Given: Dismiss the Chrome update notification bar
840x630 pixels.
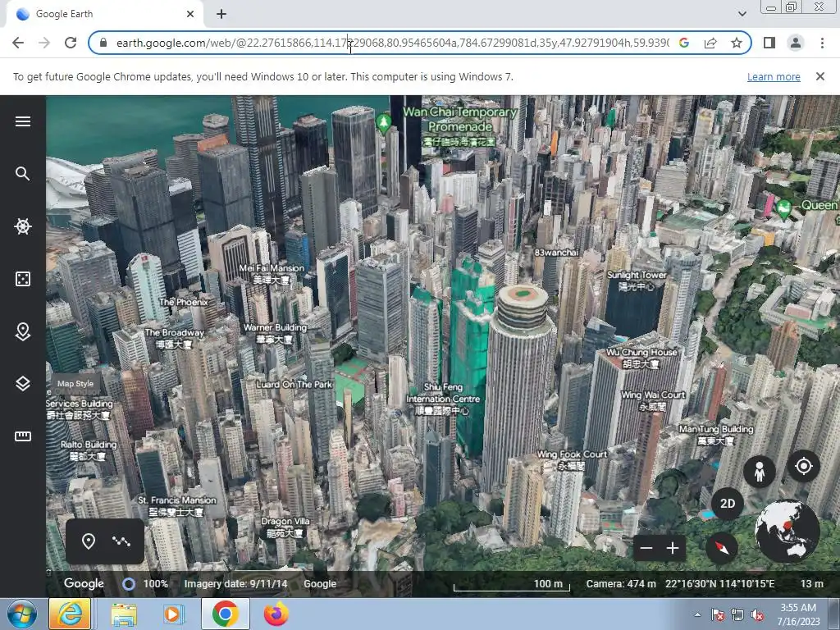Looking at the screenshot, I should [819, 76].
